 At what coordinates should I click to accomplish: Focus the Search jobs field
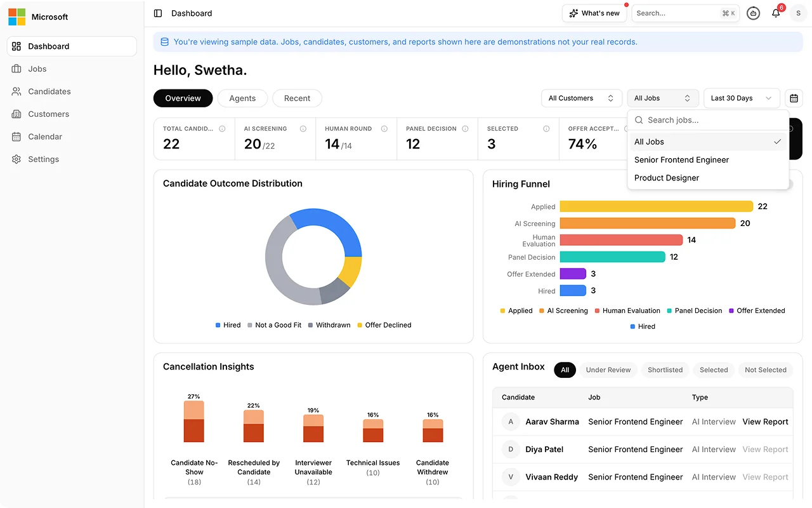coord(708,120)
